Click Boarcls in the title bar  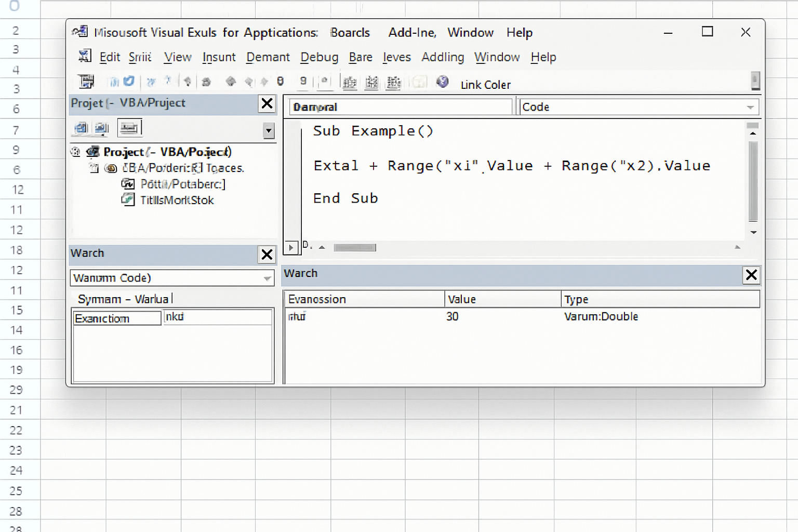[x=350, y=32]
